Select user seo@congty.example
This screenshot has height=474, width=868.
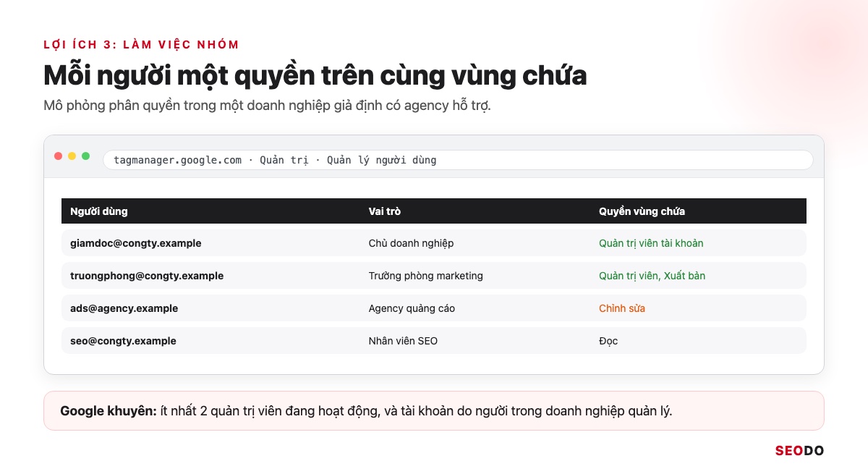123,341
